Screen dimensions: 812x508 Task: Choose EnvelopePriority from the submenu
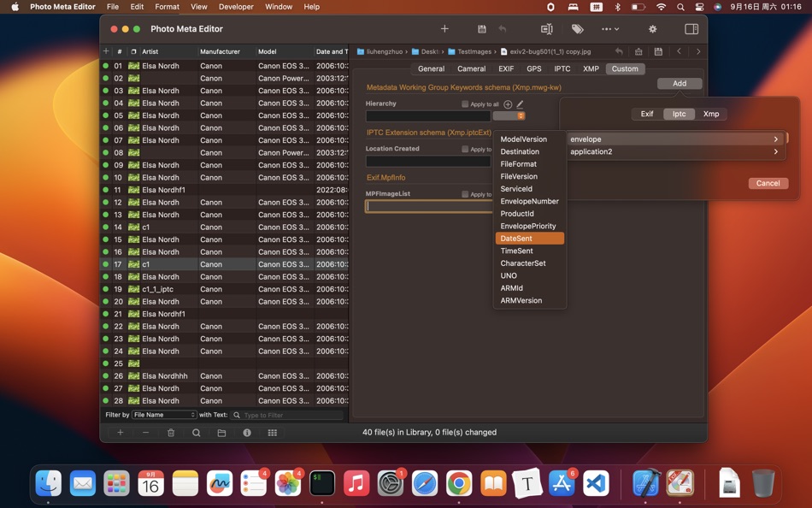(530, 226)
